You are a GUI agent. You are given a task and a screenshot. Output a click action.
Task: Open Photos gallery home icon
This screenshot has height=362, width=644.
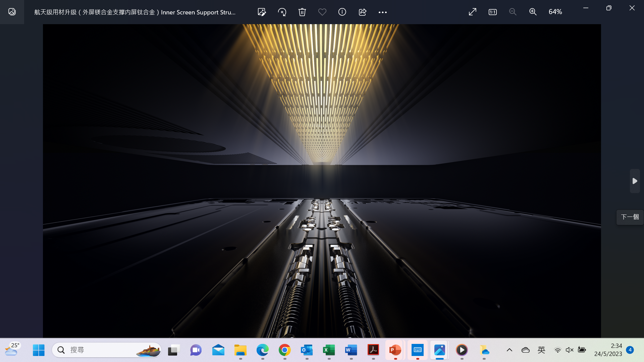click(12, 12)
